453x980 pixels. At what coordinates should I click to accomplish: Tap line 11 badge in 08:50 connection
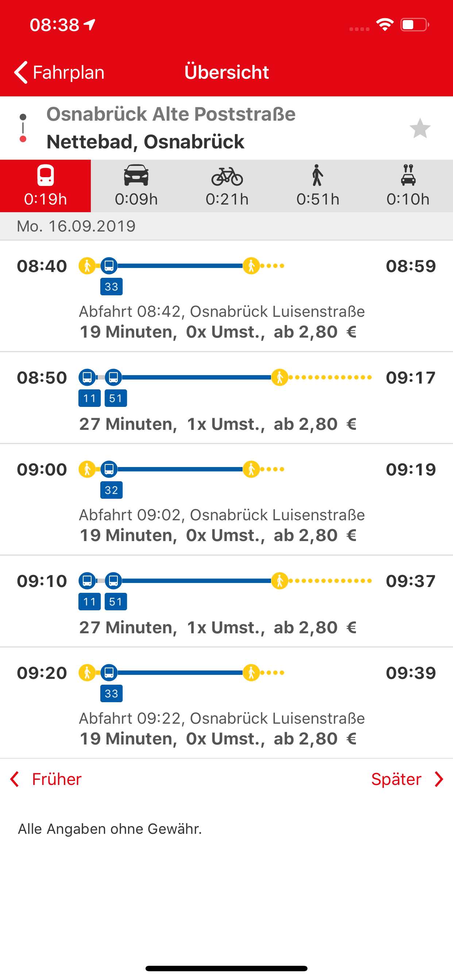(x=89, y=398)
